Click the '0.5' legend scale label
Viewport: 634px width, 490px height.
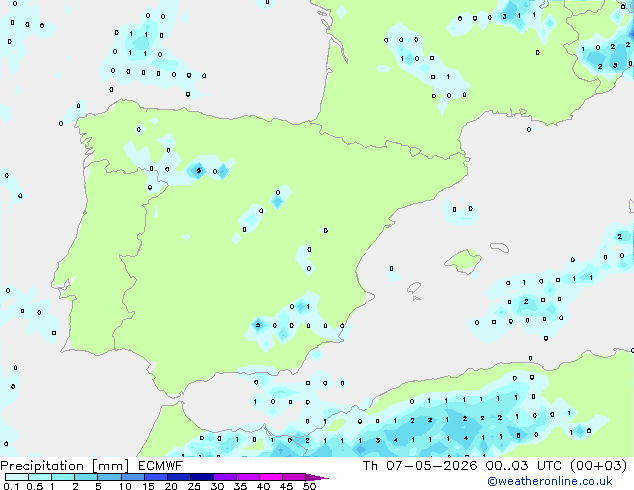pos(35,486)
